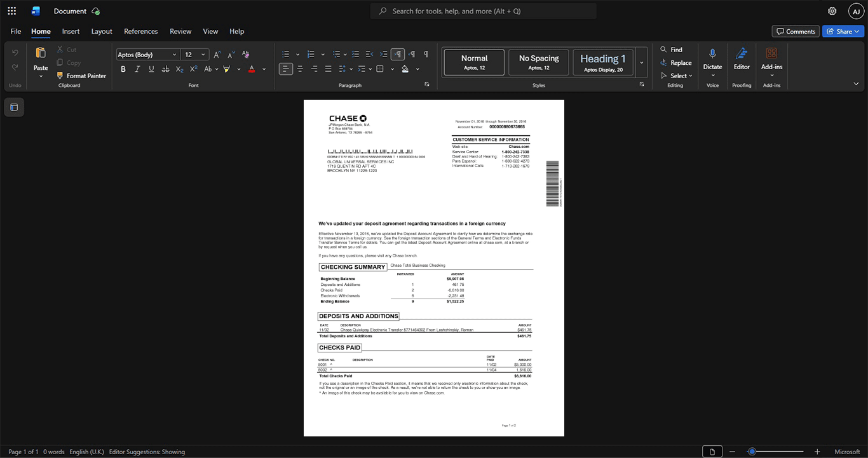Switch to the References tab
This screenshot has height=458, width=868.
pyautogui.click(x=141, y=31)
